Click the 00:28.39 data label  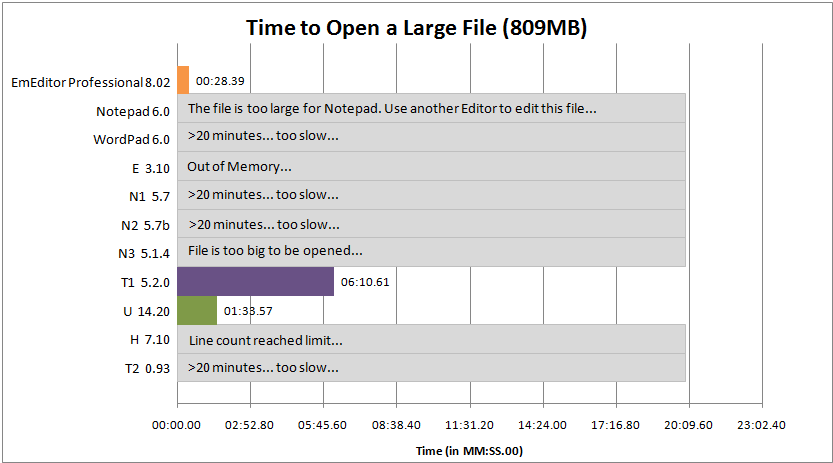click(220, 81)
